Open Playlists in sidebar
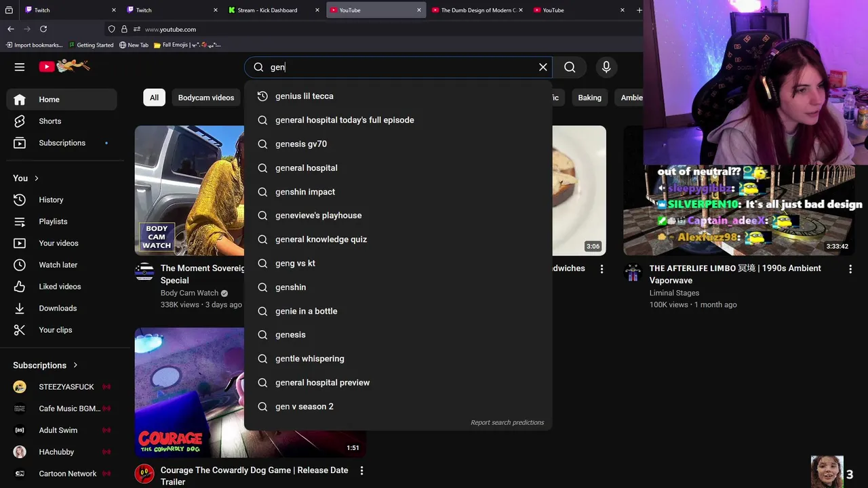 [62, 222]
